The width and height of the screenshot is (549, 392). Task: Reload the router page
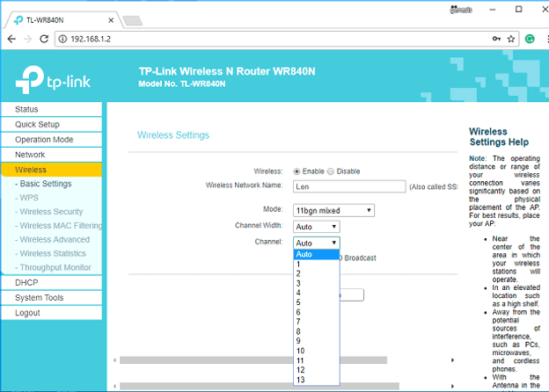(44, 39)
